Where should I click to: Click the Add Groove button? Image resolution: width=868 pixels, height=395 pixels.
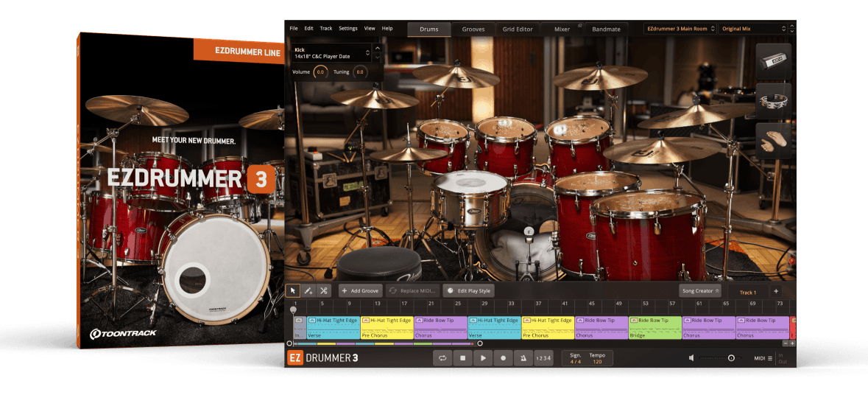[360, 291]
